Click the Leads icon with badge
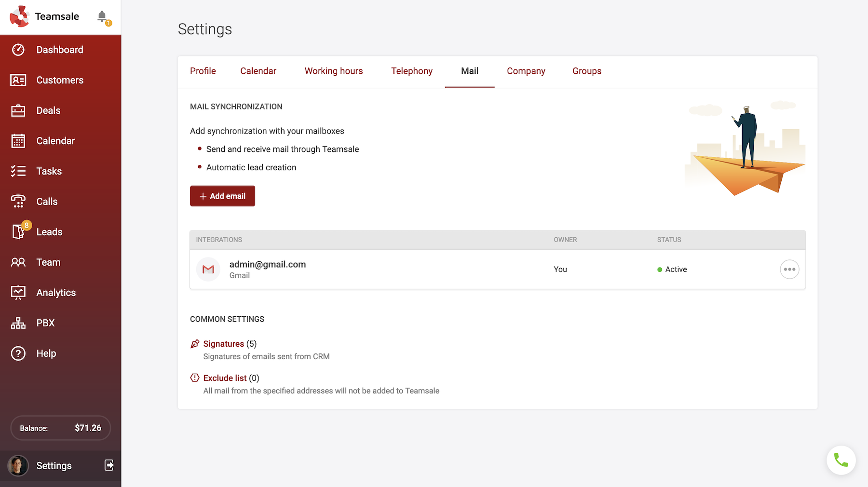 click(x=18, y=232)
